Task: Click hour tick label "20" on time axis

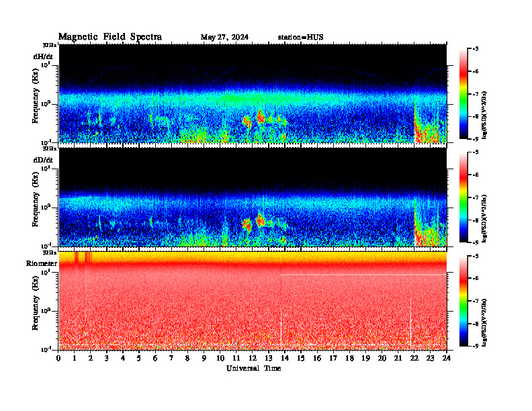Action: (382, 358)
